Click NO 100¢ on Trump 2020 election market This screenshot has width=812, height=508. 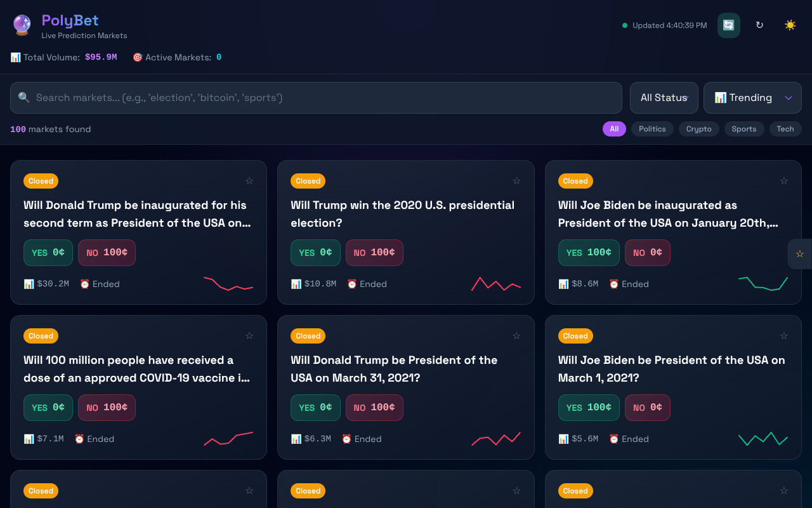pos(374,253)
